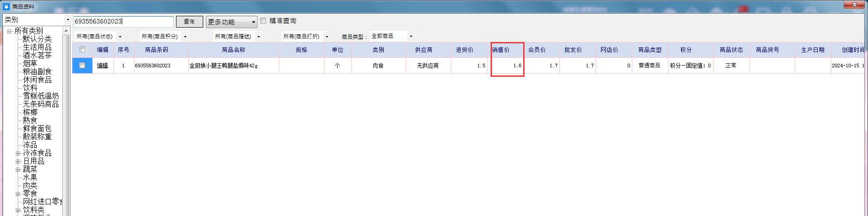Open the 所有(商品打折) filter dropdown
868x216 pixels.
pos(327,37)
